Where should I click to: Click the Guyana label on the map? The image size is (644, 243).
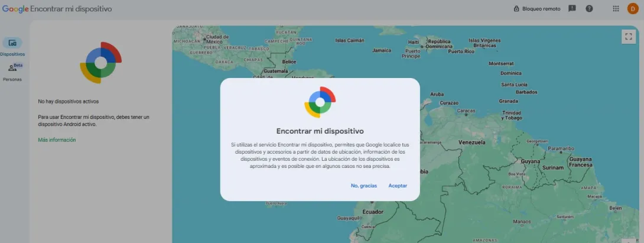coord(530,161)
